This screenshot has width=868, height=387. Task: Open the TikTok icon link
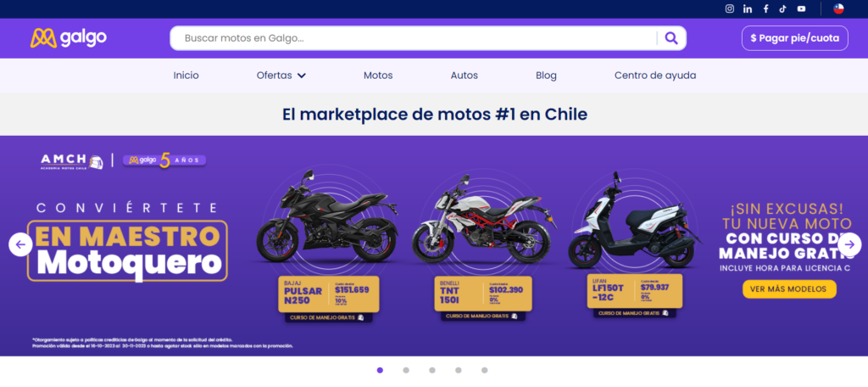pyautogui.click(x=782, y=8)
